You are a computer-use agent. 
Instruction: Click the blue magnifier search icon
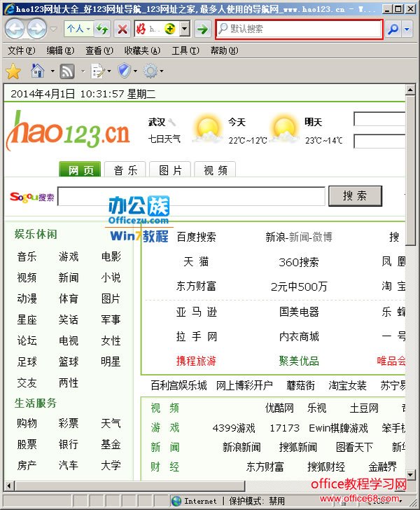393,29
